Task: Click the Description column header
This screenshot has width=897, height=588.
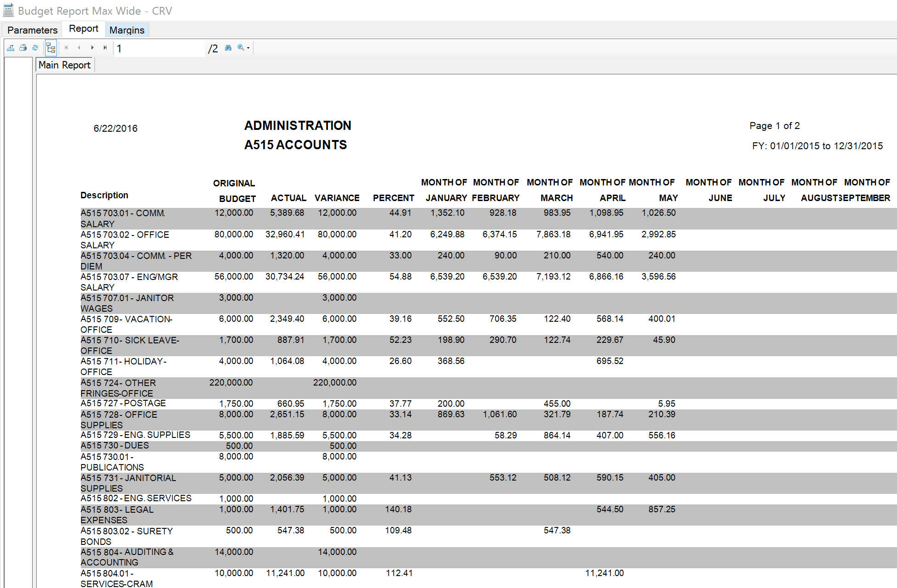Action: pyautogui.click(x=104, y=195)
